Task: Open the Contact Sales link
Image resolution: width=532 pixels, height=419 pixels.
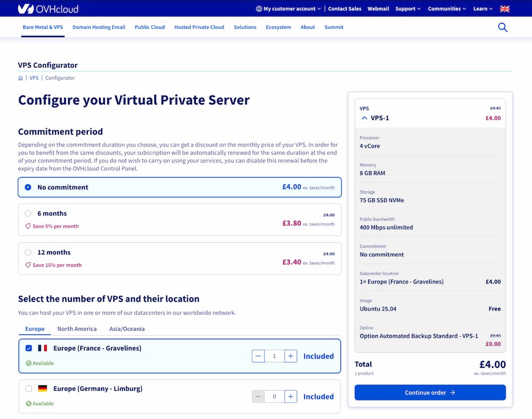Action: pyautogui.click(x=344, y=9)
